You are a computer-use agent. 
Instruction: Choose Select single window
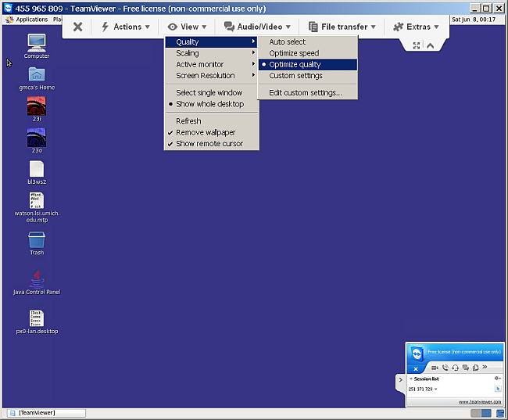coord(211,93)
